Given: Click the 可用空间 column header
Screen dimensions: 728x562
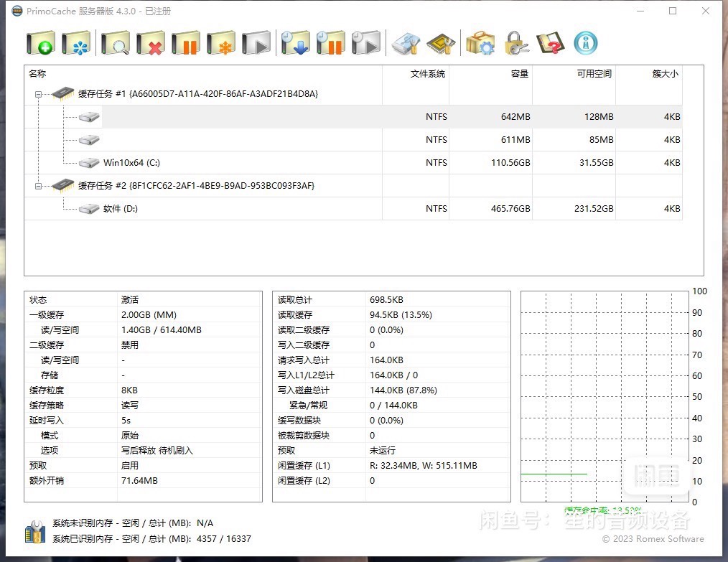Looking at the screenshot, I should pyautogui.click(x=574, y=74).
